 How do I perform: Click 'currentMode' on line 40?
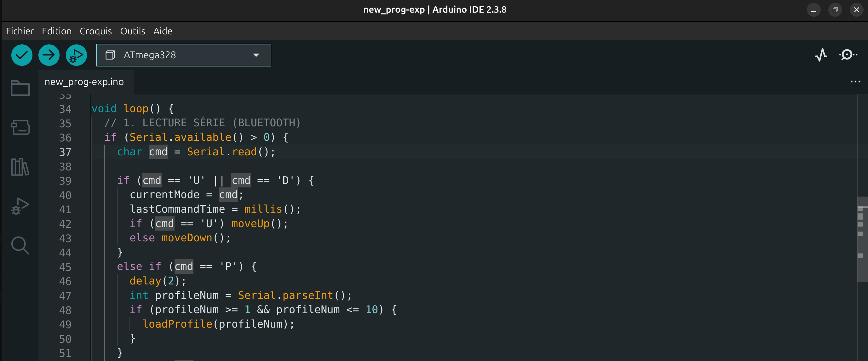coord(164,195)
